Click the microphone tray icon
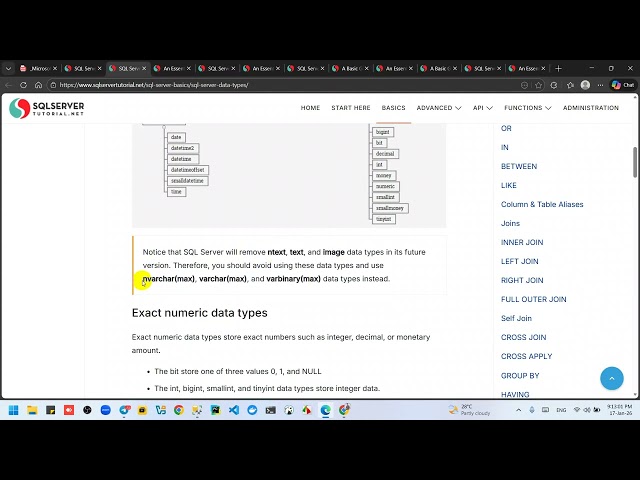 point(532,410)
